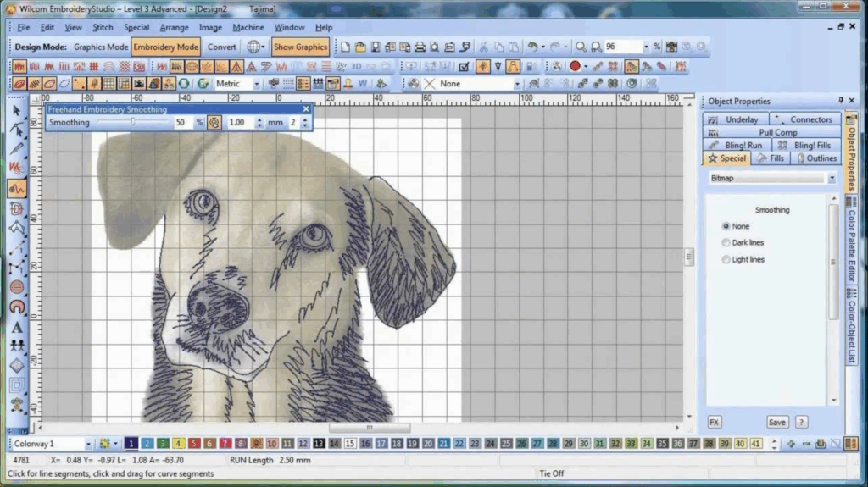Viewport: 868px width, 487px height.
Task: Click the 3D stitch effect icon
Action: (x=356, y=66)
